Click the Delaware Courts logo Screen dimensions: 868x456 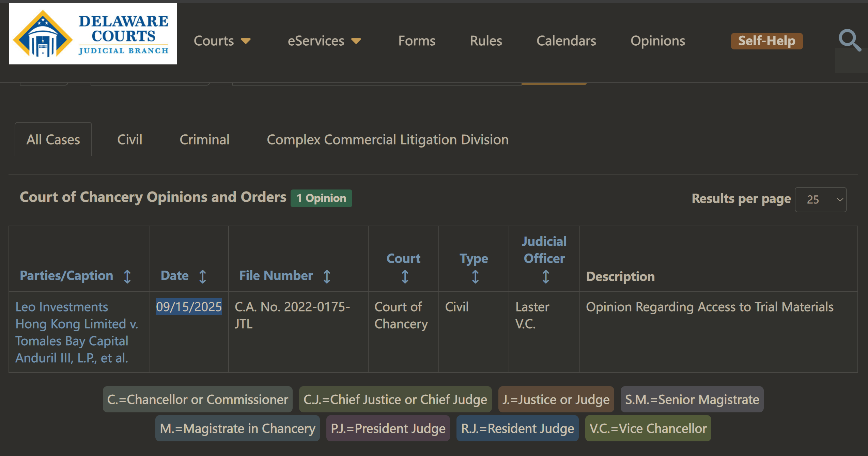93,34
